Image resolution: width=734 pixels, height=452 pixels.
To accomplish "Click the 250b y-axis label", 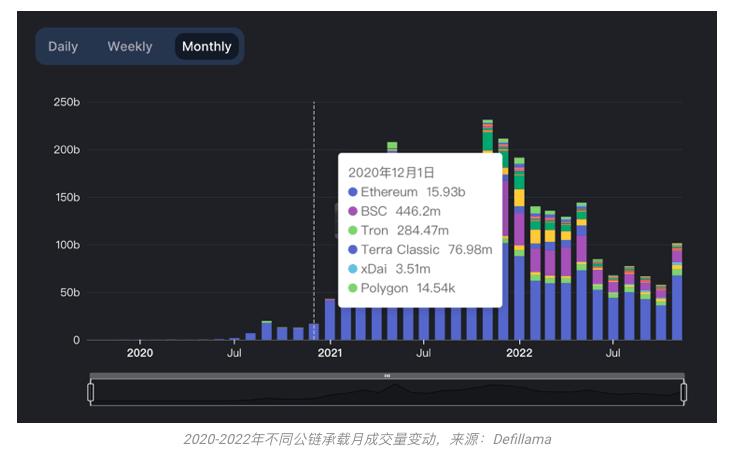I will click(x=66, y=102).
